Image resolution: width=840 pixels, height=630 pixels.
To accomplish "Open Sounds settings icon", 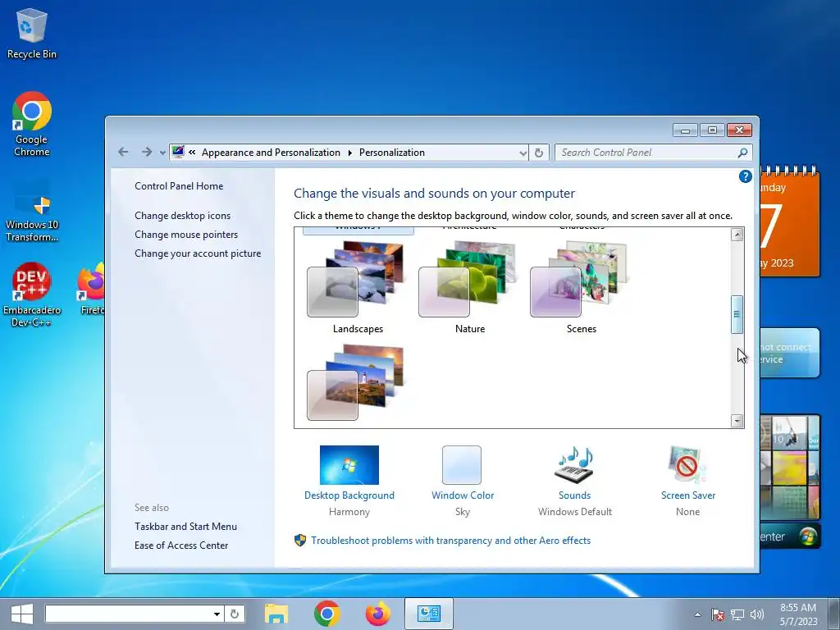I will click(574, 465).
